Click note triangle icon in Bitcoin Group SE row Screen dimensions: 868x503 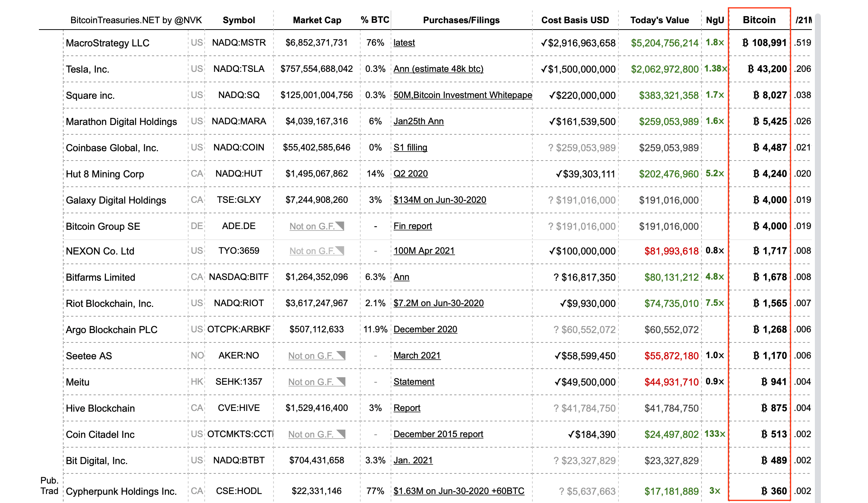340,226
